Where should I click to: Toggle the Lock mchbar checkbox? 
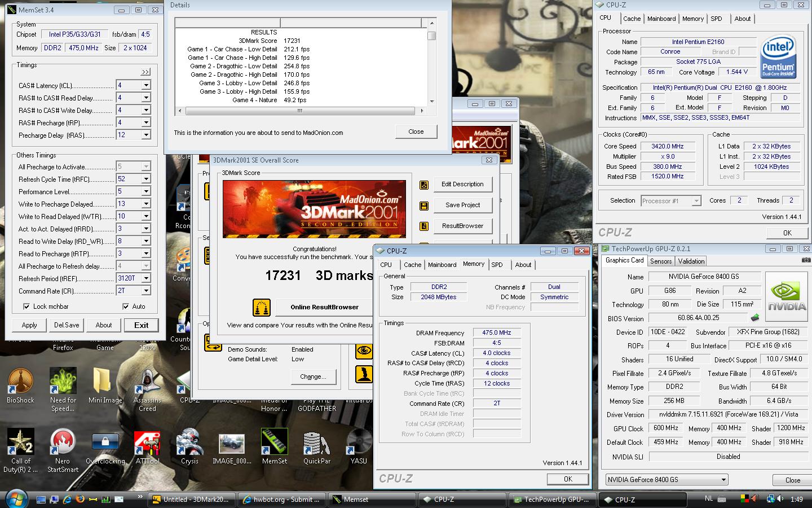27,306
